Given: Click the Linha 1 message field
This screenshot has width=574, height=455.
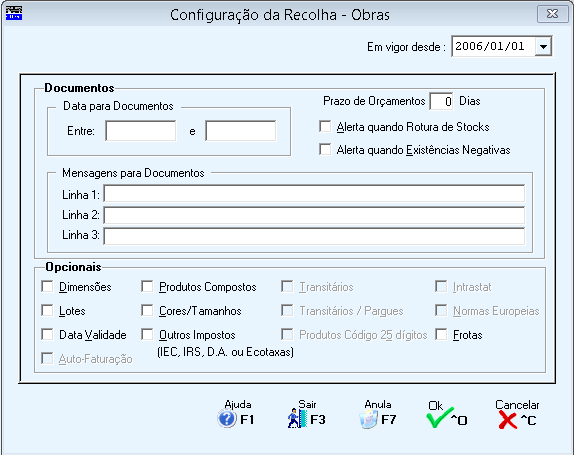Looking at the screenshot, I should (x=314, y=194).
